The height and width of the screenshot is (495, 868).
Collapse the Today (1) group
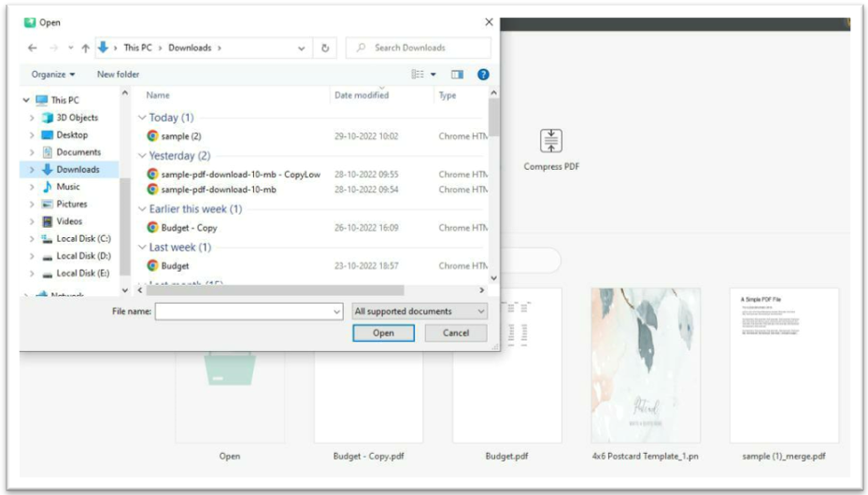point(142,118)
